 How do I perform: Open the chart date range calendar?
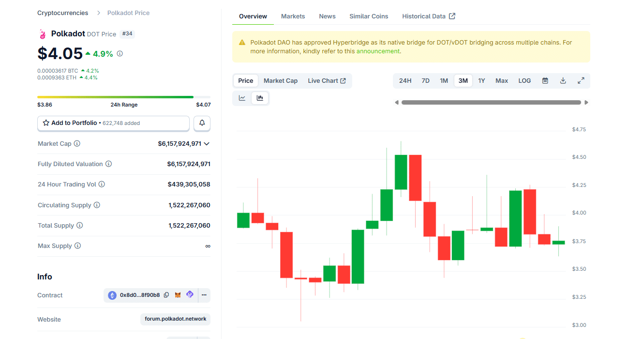click(545, 81)
